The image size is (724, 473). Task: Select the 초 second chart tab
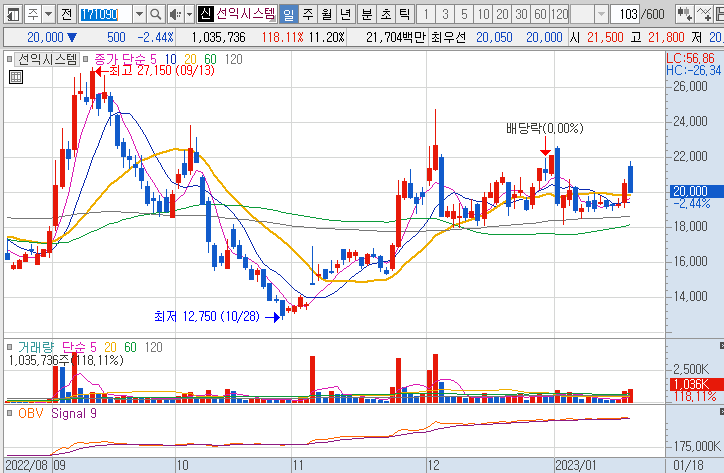[386, 14]
